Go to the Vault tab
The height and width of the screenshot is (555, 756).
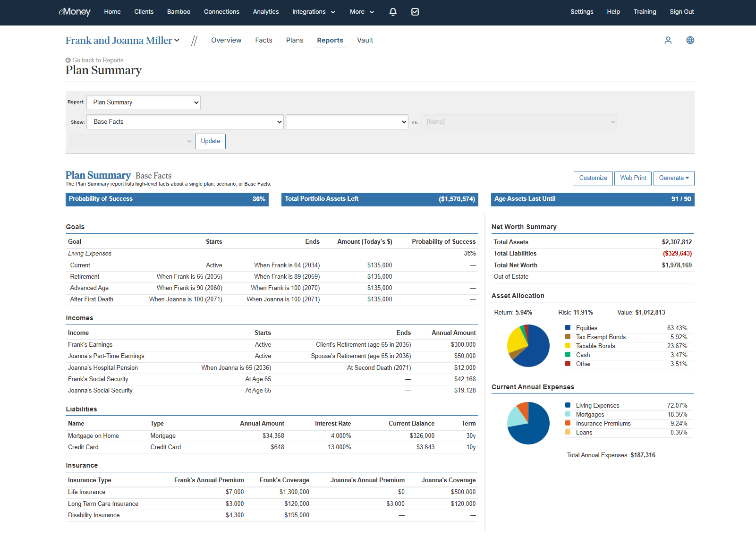tap(365, 41)
